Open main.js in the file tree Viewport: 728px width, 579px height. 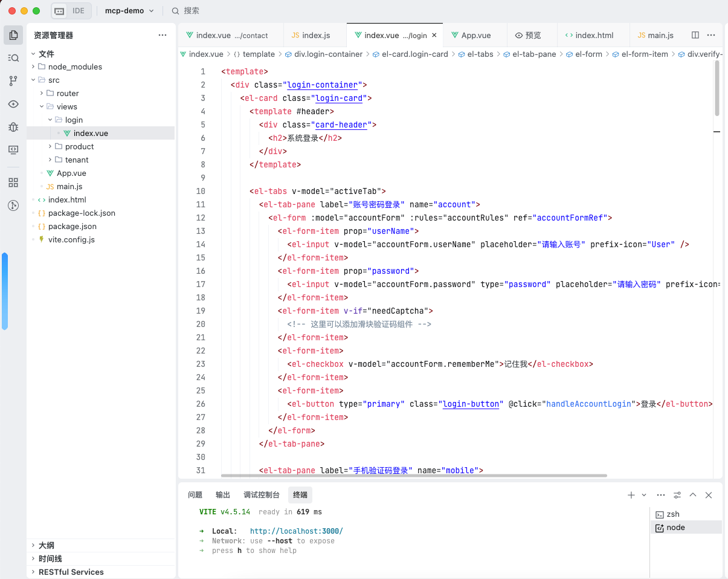click(101, 186)
